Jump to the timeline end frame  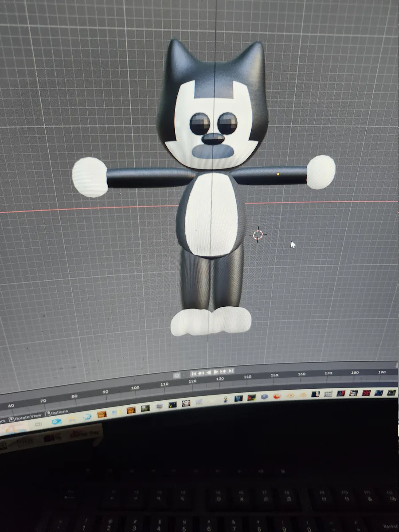coord(231,371)
